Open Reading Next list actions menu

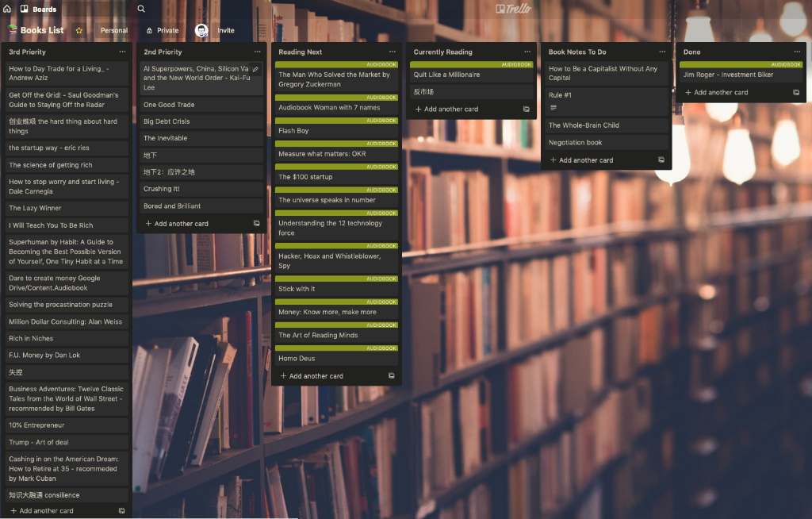392,52
